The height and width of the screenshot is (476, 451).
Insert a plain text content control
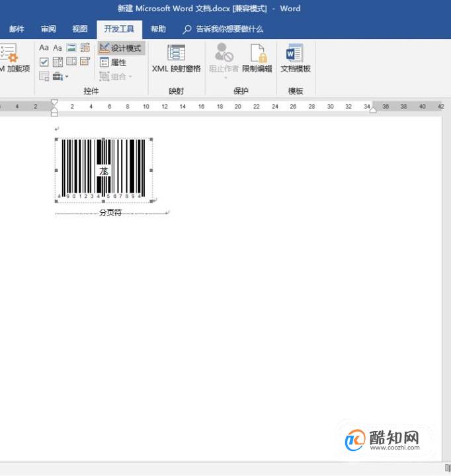[58, 48]
